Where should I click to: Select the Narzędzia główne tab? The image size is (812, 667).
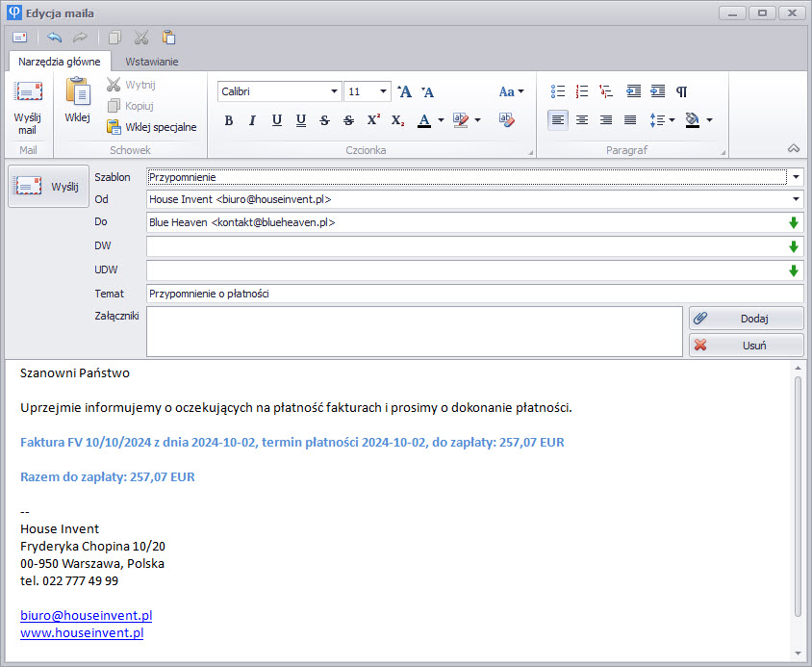[x=60, y=62]
